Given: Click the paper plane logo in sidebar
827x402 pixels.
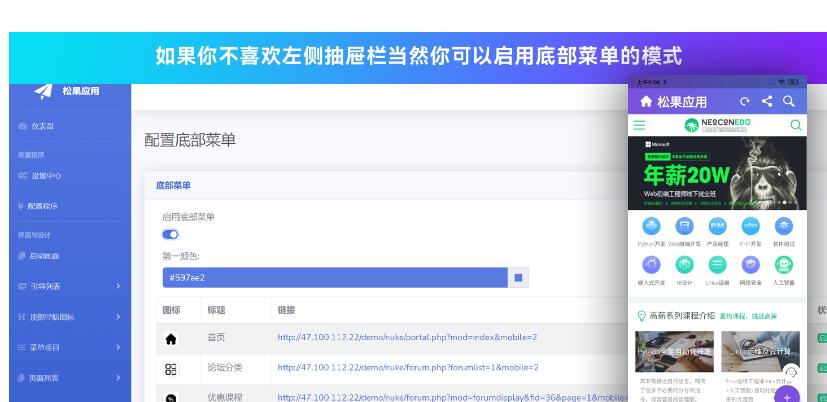Looking at the screenshot, I should coord(43,91).
